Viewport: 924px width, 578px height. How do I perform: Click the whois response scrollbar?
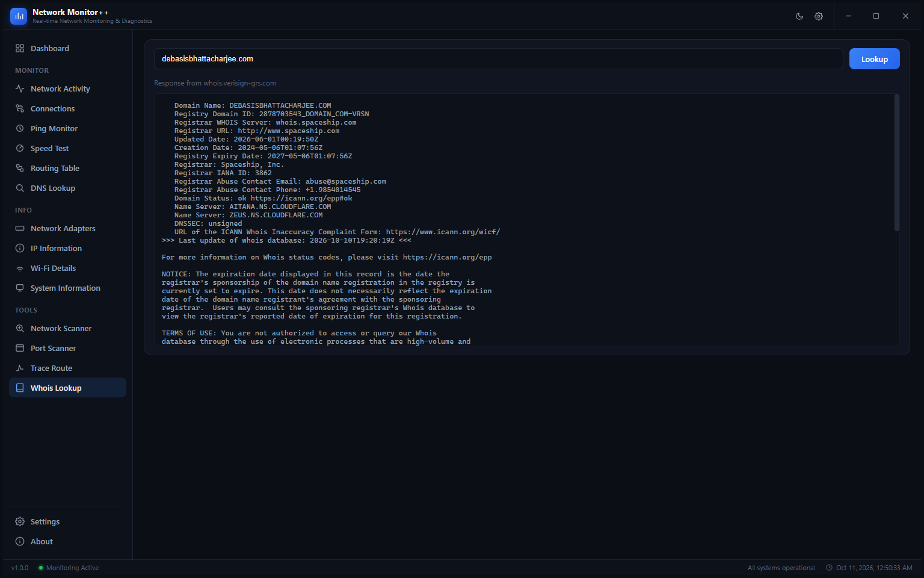coord(897,163)
